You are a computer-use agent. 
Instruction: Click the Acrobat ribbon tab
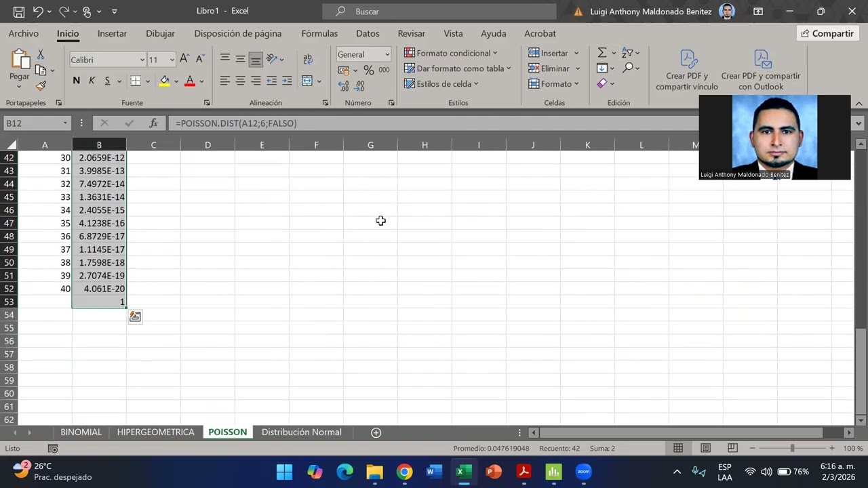pos(540,33)
